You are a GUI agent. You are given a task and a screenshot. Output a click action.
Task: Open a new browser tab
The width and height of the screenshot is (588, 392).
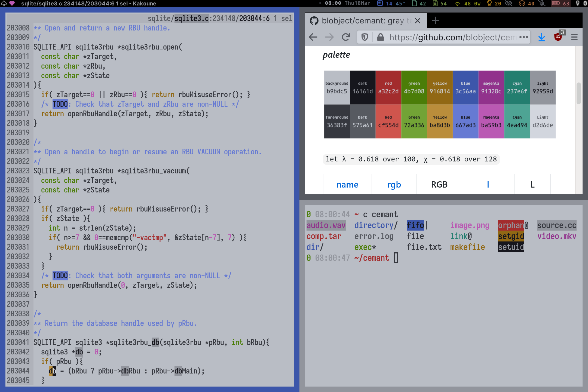(x=436, y=21)
